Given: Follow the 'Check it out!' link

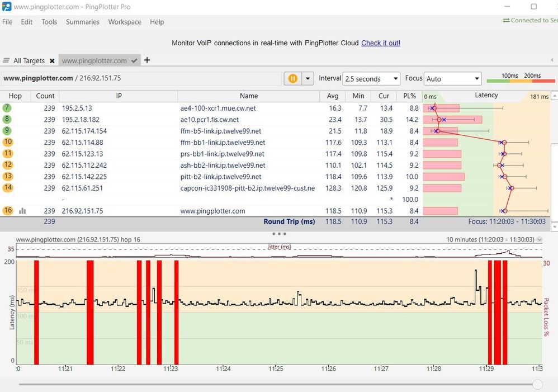Looking at the screenshot, I should pos(380,43).
